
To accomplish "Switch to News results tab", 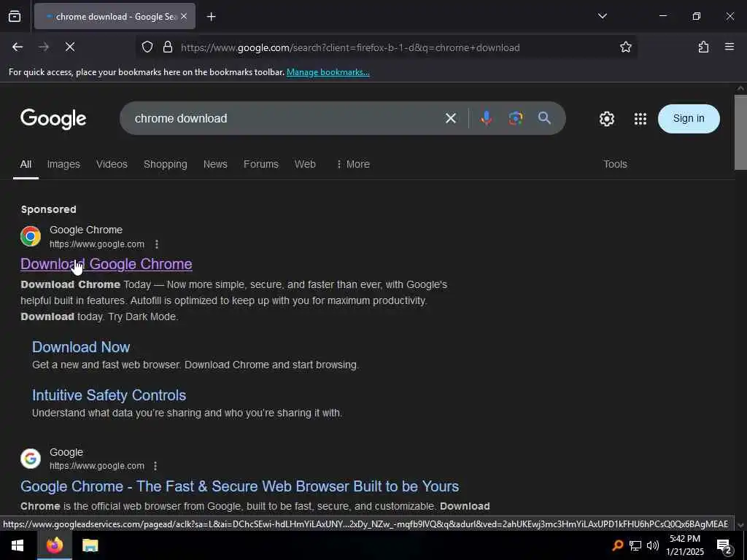I will click(215, 164).
